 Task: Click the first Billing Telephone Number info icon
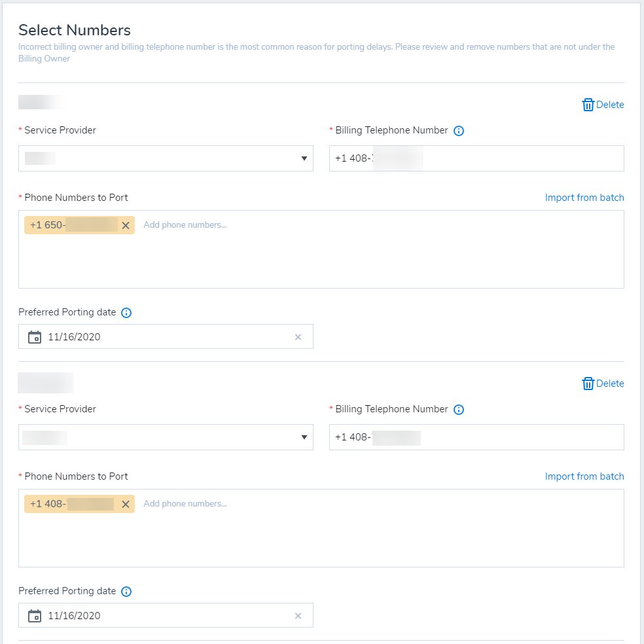point(459,131)
